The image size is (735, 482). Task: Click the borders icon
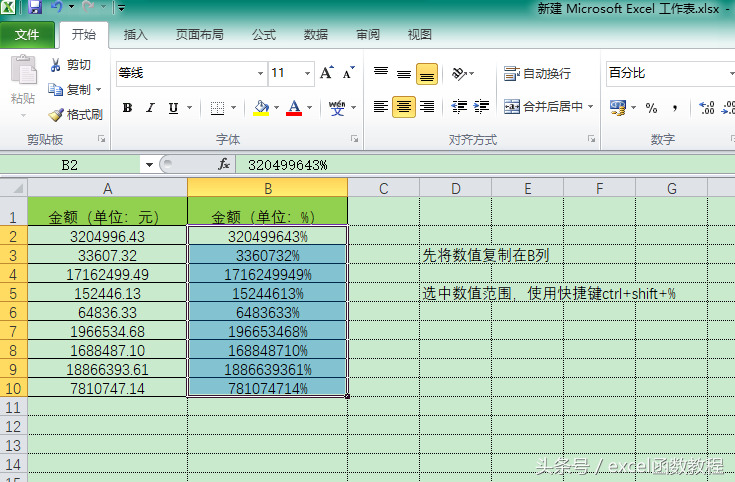[217, 108]
